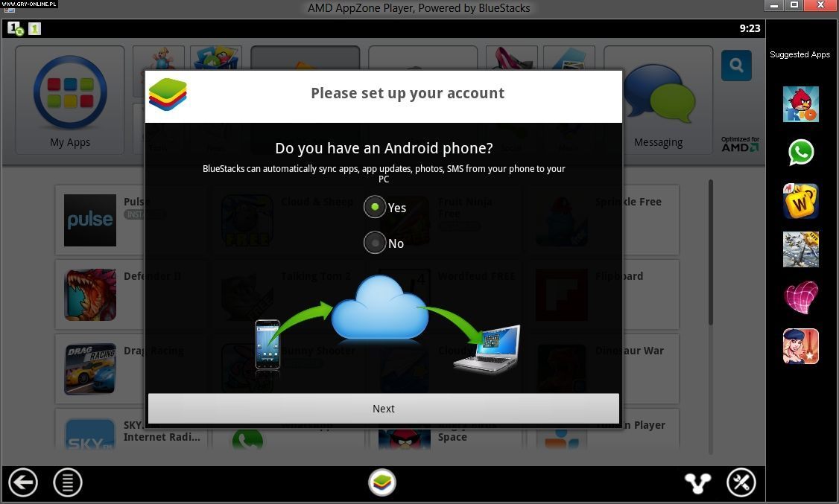Open the Drag Racing app tile
The image size is (839, 504).
coord(90,369)
